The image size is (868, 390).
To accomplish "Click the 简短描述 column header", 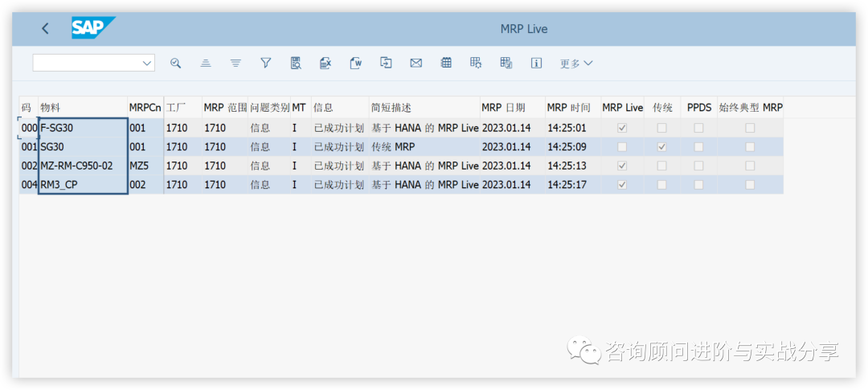I will coord(424,108).
